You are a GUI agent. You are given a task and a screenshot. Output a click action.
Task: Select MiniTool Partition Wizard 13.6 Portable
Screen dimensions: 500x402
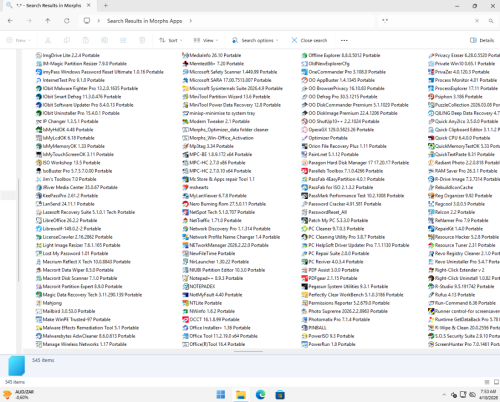226,97
